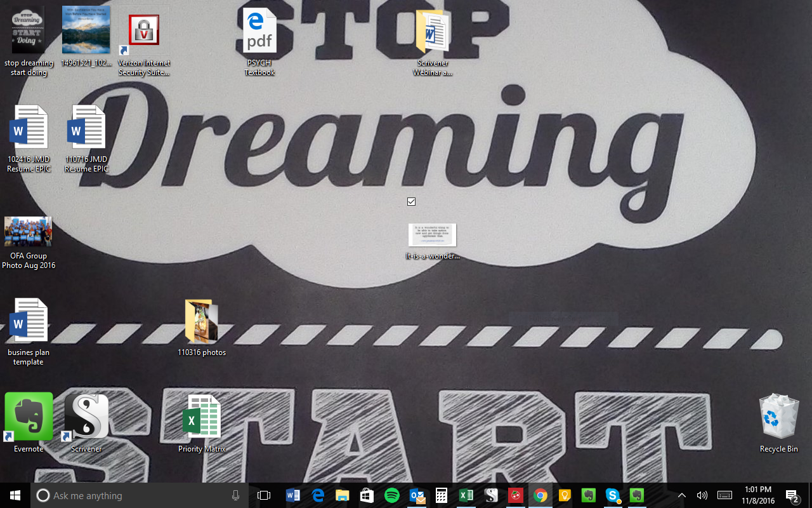Image resolution: width=812 pixels, height=508 pixels.
Task: Switch to Skype in the taskbar
Action: 612,495
